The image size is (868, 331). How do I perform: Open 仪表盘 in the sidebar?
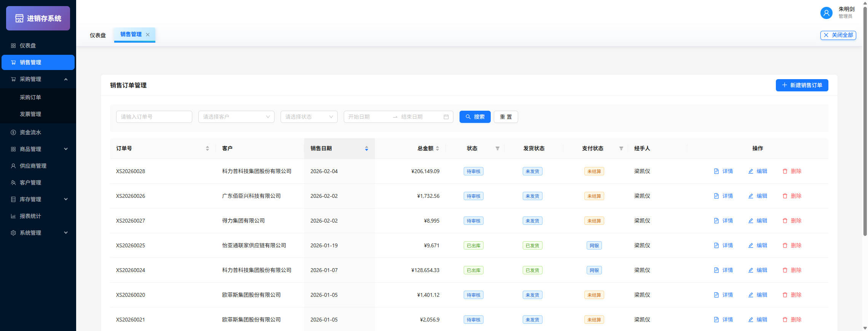point(38,46)
